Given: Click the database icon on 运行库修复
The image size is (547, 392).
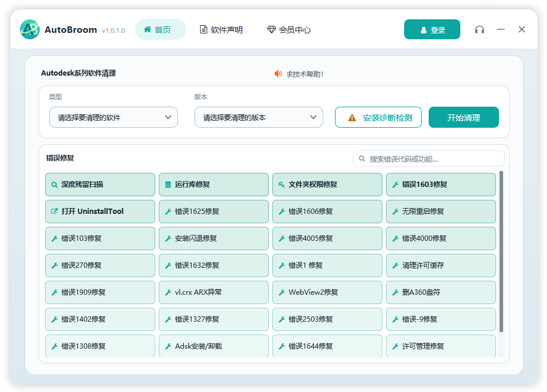Looking at the screenshot, I should click(x=168, y=185).
